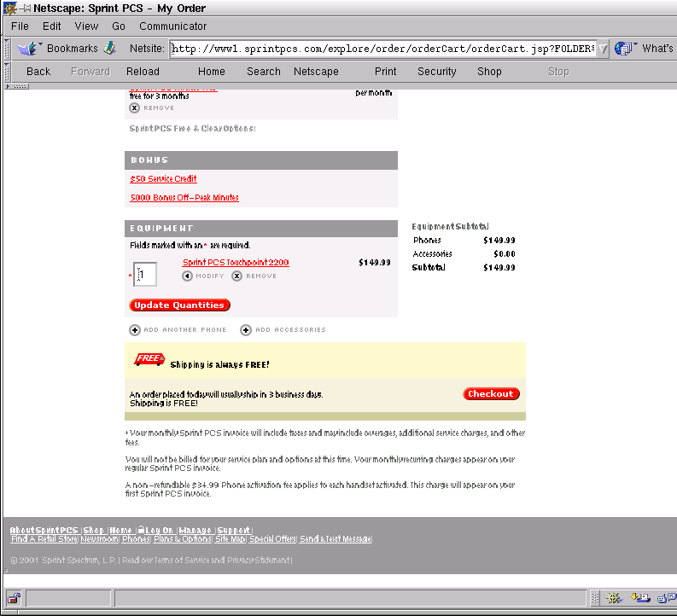Screen dimensions: 677x616
Task: Open the File menu
Action: coord(20,26)
